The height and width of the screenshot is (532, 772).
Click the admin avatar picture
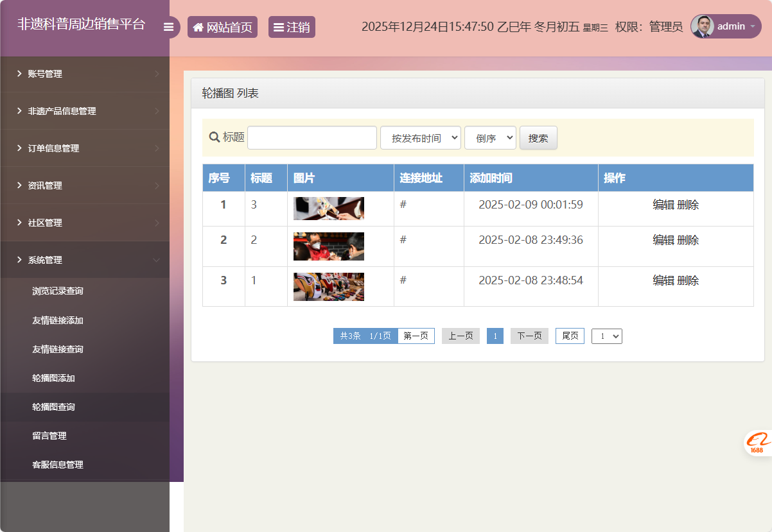702,26
